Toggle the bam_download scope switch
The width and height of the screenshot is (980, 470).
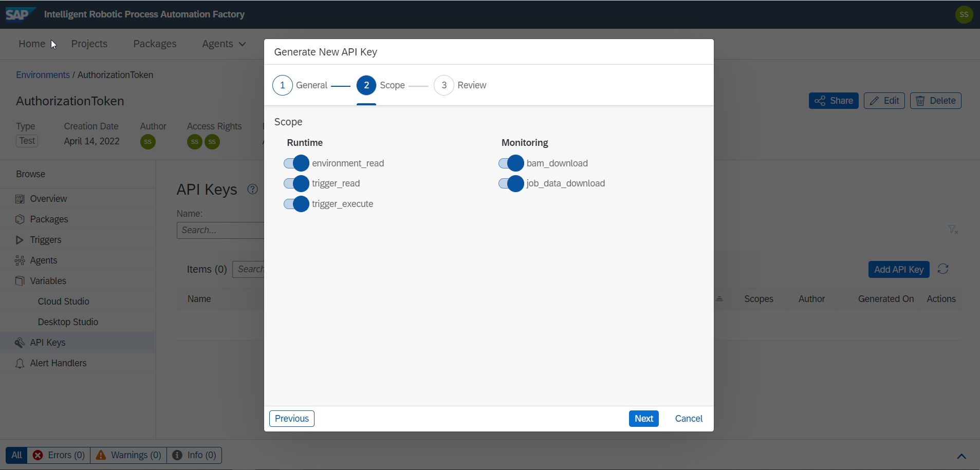click(x=511, y=163)
